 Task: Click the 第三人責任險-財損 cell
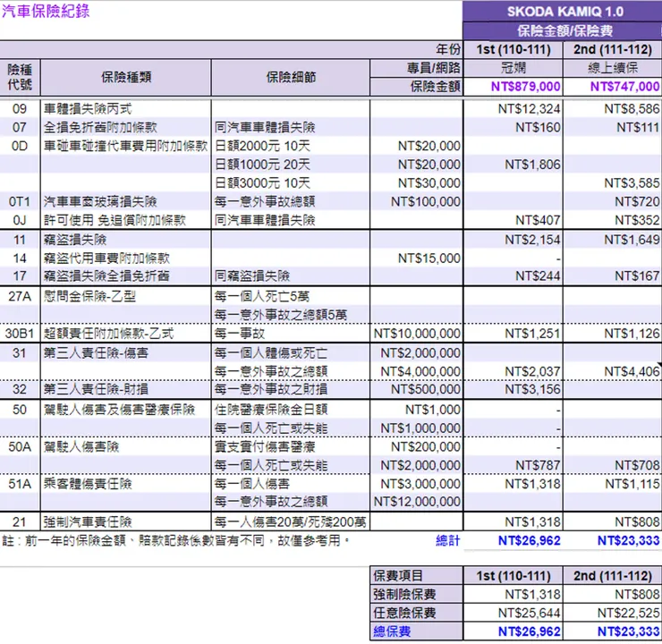(126, 389)
